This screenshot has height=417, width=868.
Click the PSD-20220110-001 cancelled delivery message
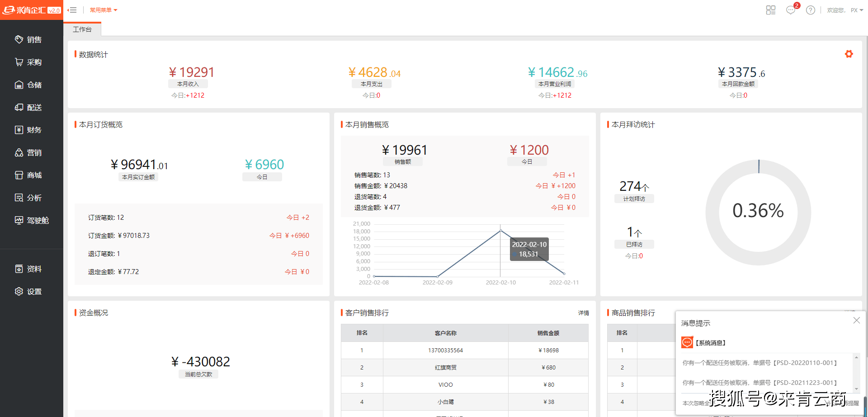click(760, 363)
